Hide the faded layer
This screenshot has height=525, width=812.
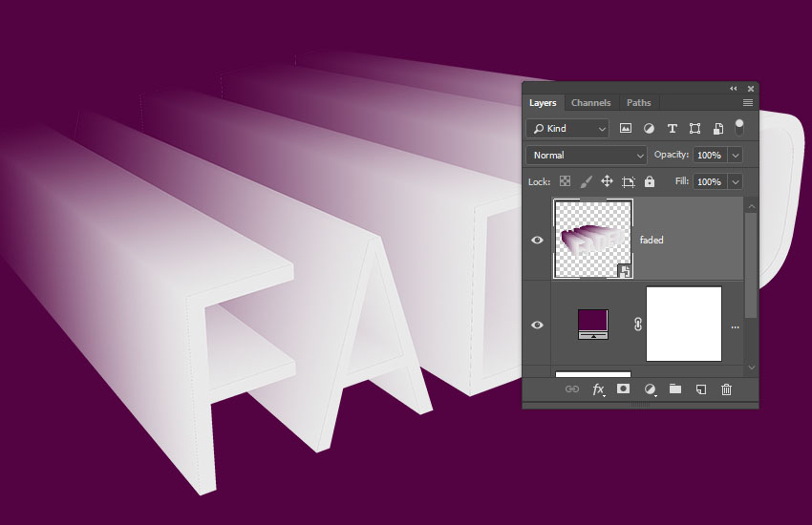(537, 240)
